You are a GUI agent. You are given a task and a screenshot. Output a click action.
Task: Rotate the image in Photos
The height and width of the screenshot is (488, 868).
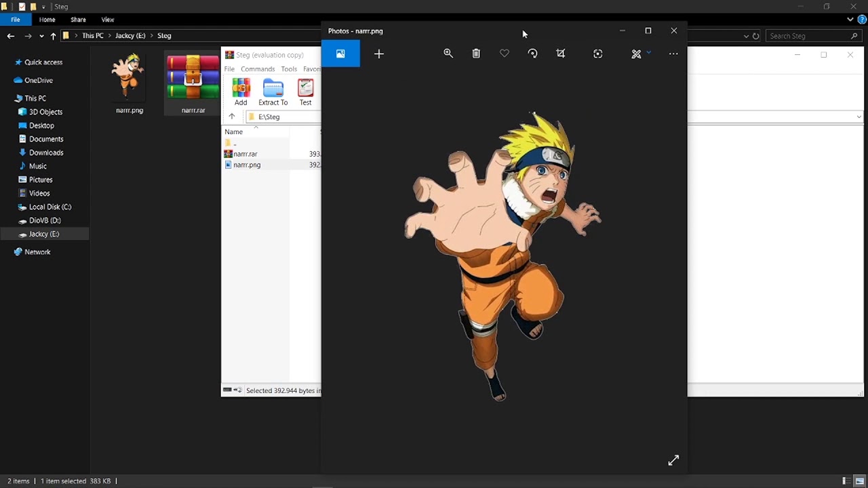532,54
